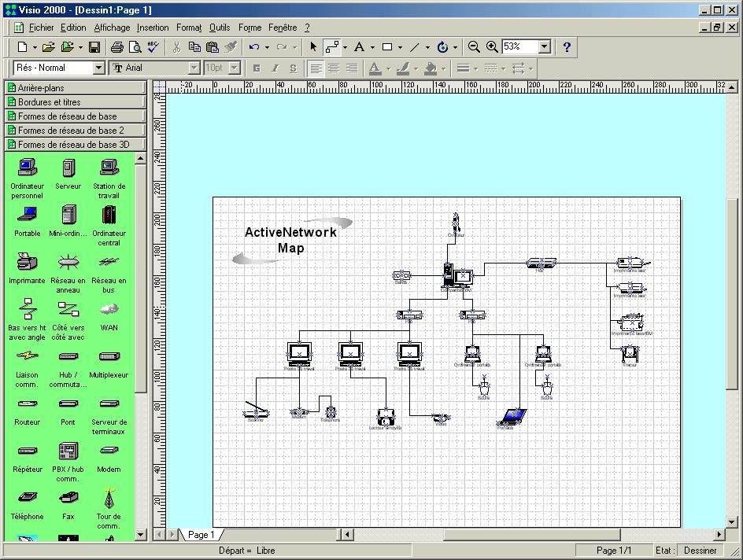
Task: Open the Fichier menu
Action: pos(41,28)
